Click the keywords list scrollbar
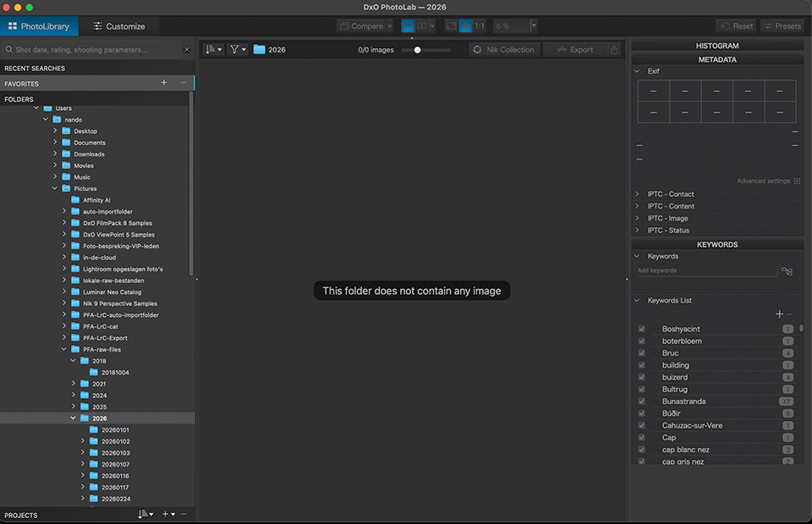 tap(801, 328)
